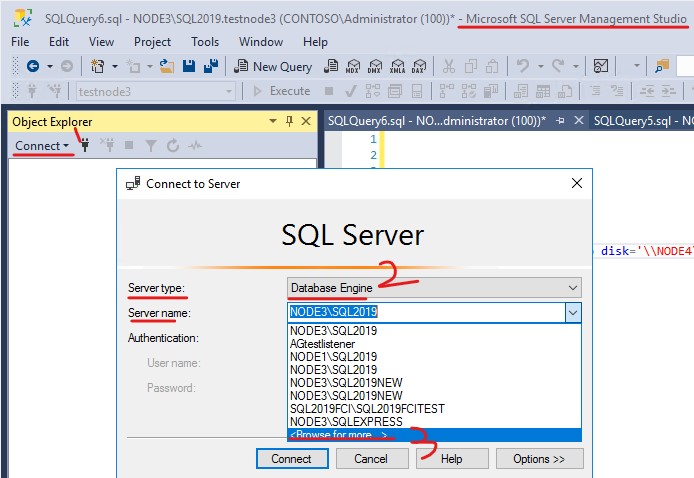This screenshot has width=694, height=478.
Task: Toggle the Server name dropdown arrow
Action: 573,312
